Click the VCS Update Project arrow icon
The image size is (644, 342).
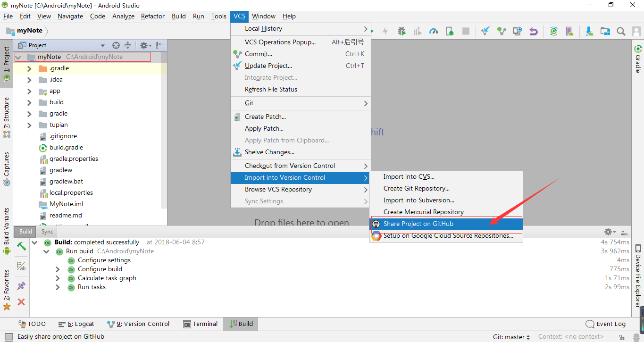point(485,31)
